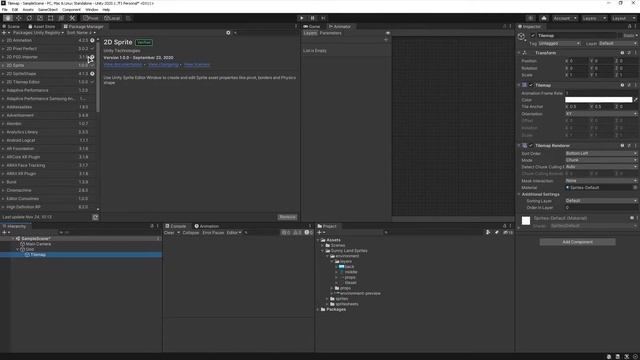Open Transform component preset icon

point(629,53)
